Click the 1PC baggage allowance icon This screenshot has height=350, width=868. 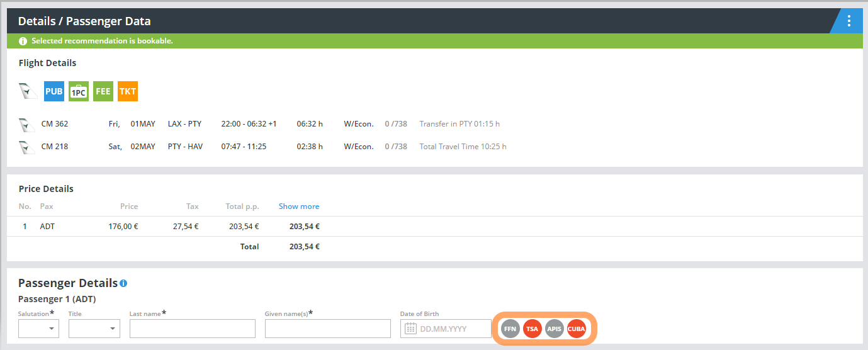[x=79, y=91]
